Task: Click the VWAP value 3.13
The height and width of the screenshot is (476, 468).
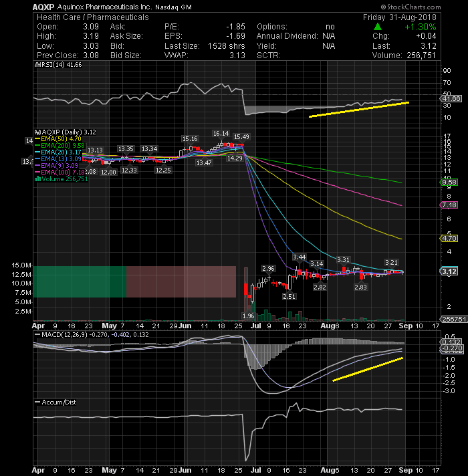Action: 237,55
